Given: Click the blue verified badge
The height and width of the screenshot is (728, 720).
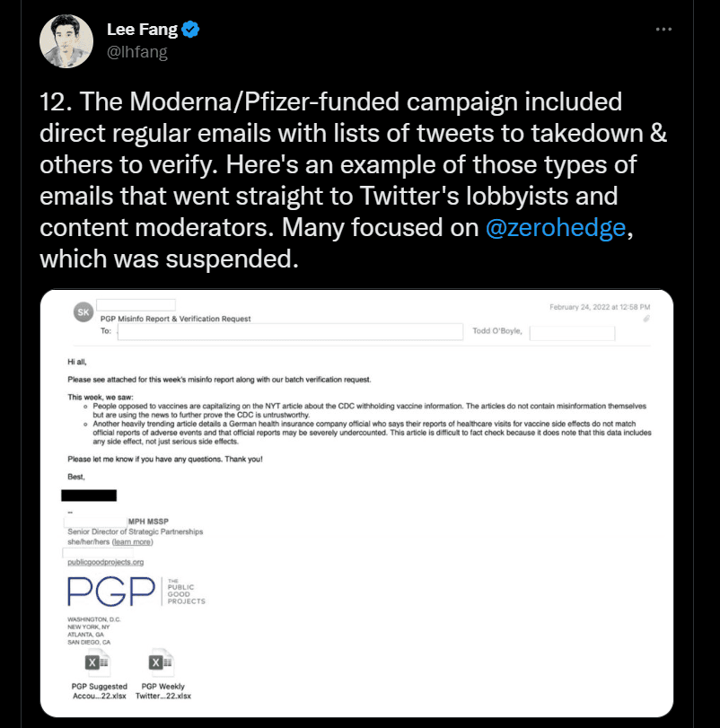Looking at the screenshot, I should (x=190, y=29).
